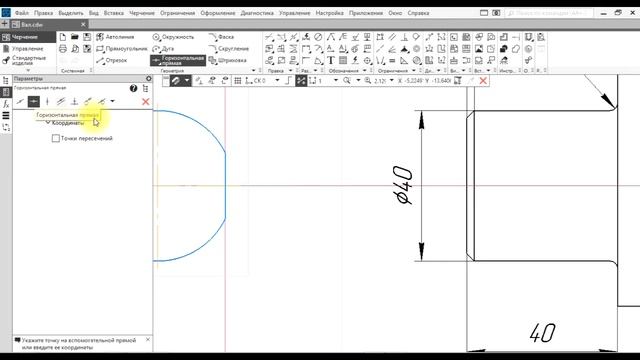Select the Автолиния tool
640x360 pixels.
[x=115, y=37]
